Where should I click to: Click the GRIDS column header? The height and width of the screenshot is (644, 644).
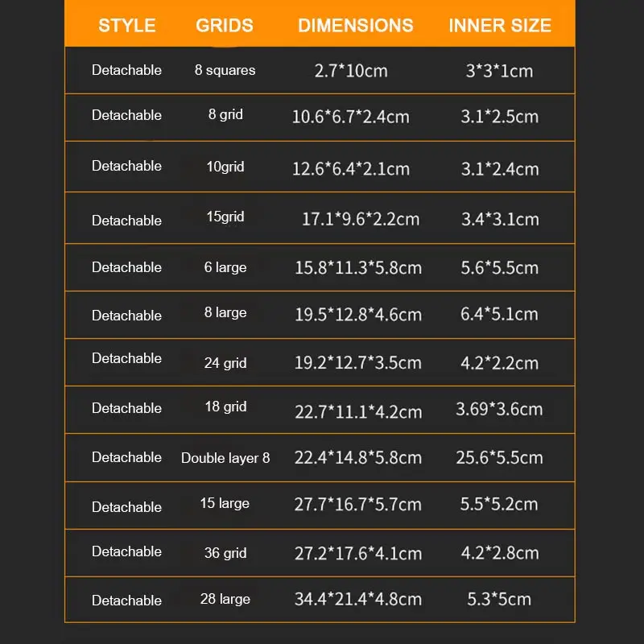[225, 26]
